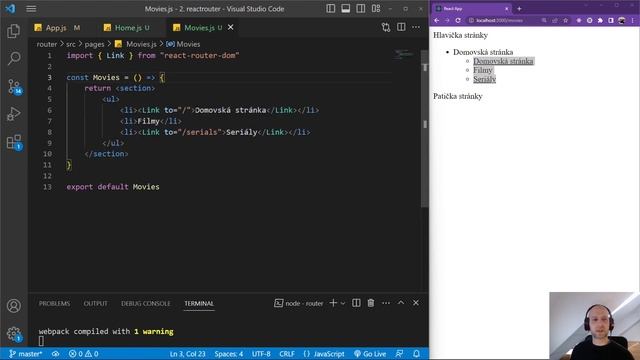
Task: Click line number 13 in the gutter
Action: (47, 187)
